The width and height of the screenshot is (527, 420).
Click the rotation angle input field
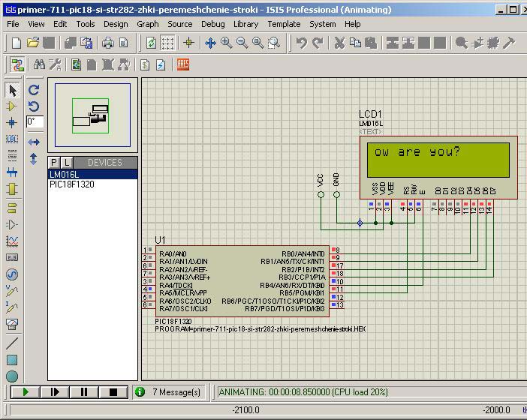[35, 121]
